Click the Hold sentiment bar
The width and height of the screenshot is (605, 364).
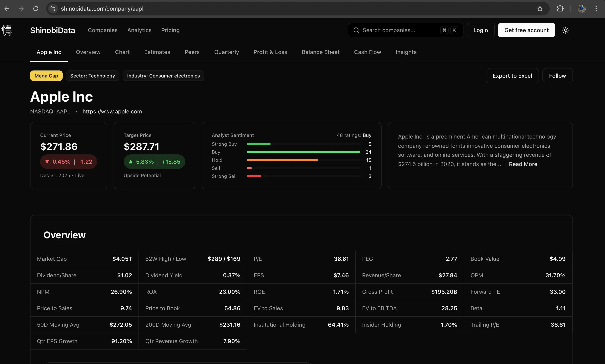tap(303, 160)
